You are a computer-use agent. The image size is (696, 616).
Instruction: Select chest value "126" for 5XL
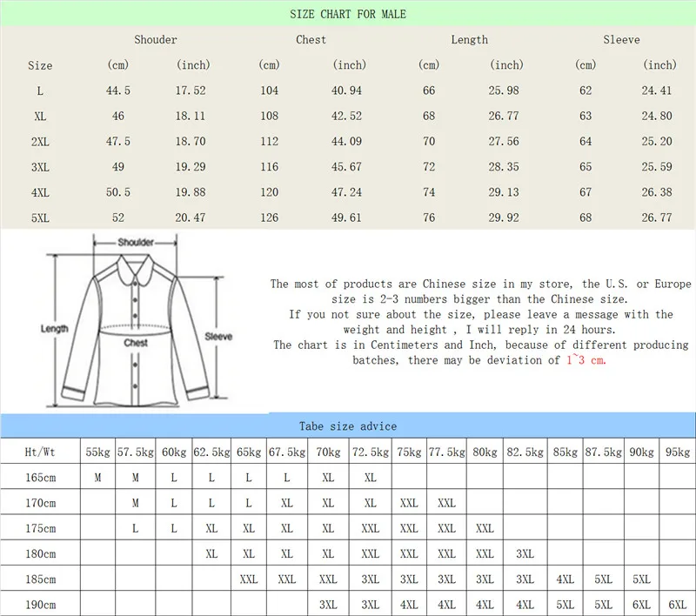pos(270,218)
